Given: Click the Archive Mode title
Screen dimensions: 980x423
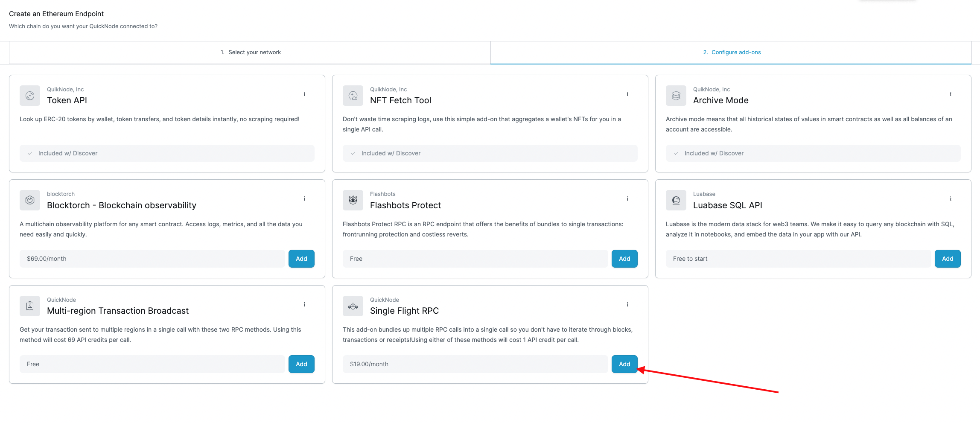Looking at the screenshot, I should pyautogui.click(x=721, y=100).
